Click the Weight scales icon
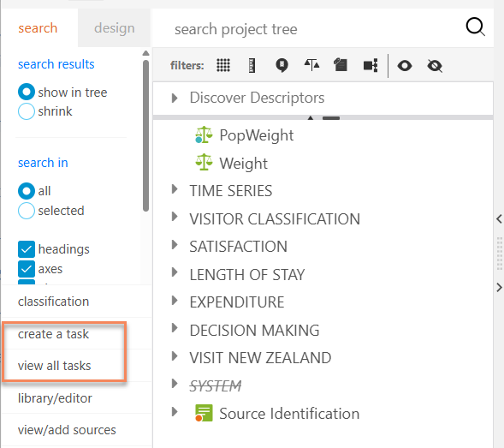Viewport: 504px width, 448px height. (204, 162)
